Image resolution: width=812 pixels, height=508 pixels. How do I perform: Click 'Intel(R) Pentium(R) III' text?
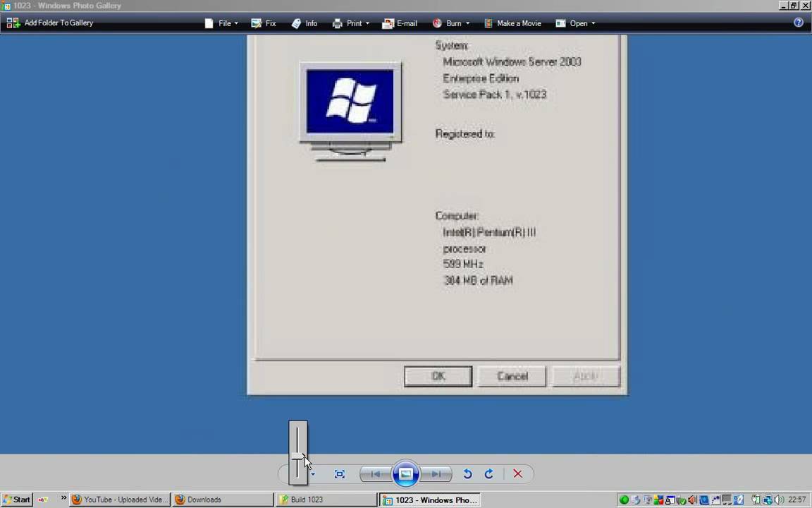(489, 233)
